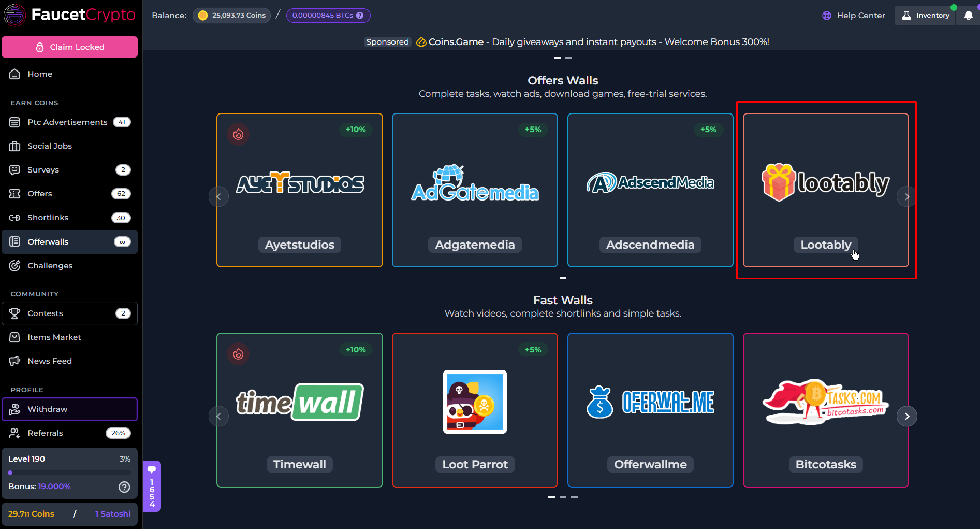Click the 0.00000845 BTCs balance pill

[328, 16]
